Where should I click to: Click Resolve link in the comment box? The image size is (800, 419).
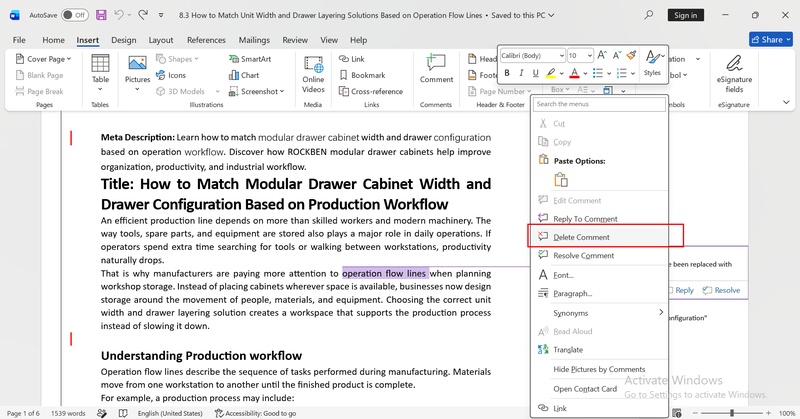[x=721, y=290]
